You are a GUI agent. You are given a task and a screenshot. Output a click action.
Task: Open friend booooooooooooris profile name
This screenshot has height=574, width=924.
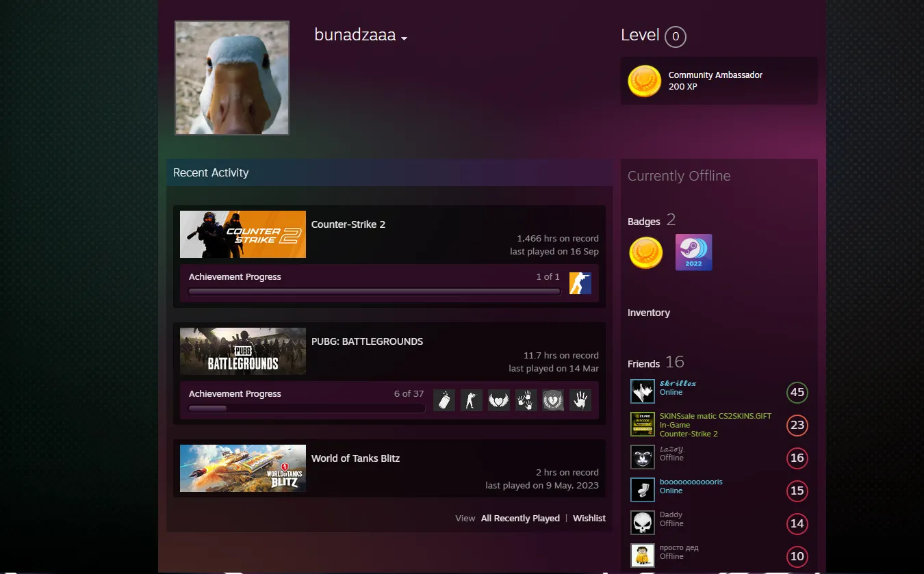[x=691, y=482]
